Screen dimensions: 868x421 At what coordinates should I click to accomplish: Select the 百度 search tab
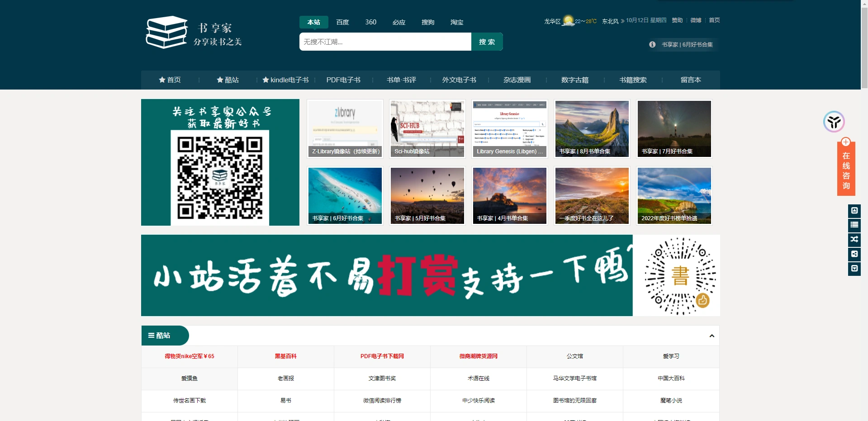[342, 22]
